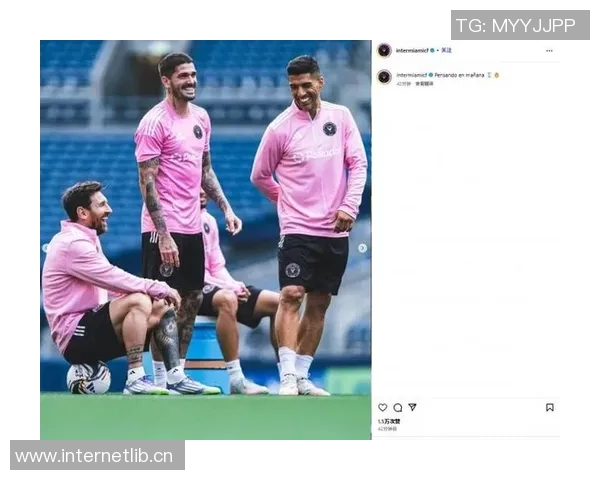This screenshot has height=480, width=600.
Task: Go to next photo with right arrow
Action: [x=362, y=248]
